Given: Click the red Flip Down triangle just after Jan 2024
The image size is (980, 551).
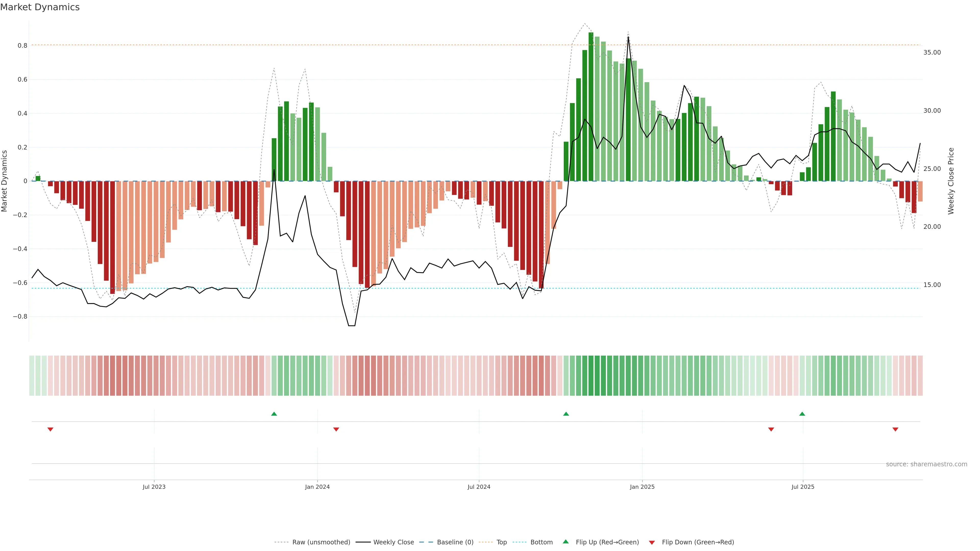Looking at the screenshot, I should 336,429.
